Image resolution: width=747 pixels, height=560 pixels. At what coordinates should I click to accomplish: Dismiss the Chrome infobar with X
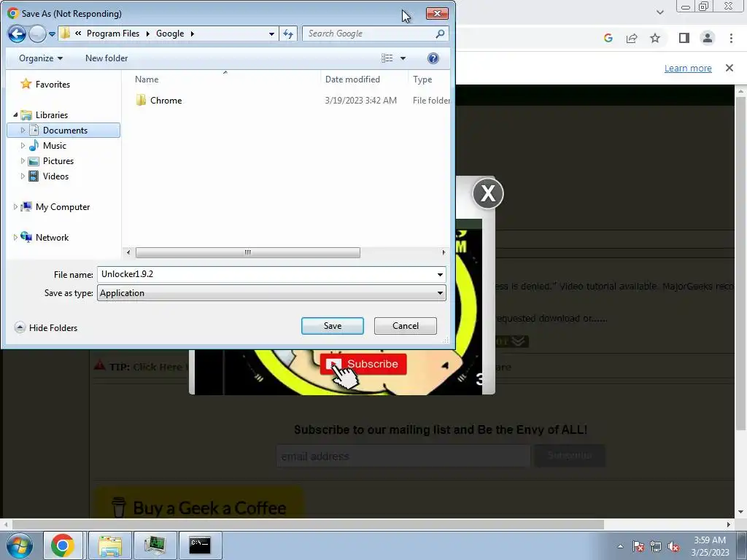(x=729, y=68)
